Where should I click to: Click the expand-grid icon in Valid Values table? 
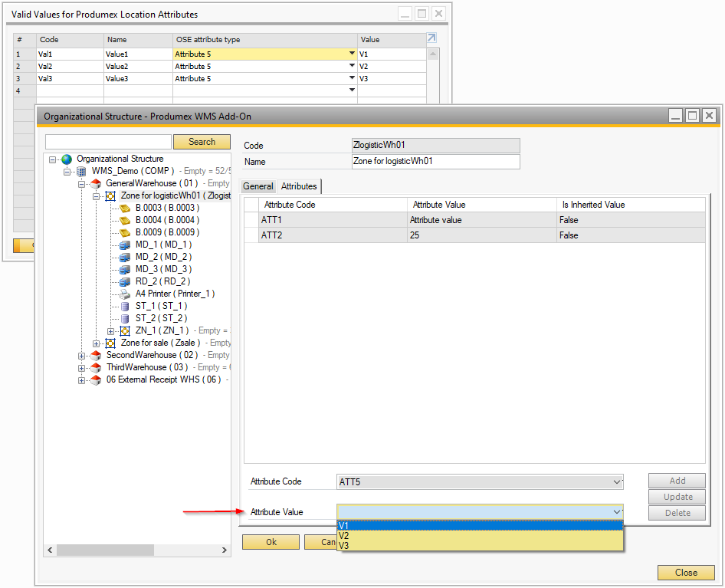coord(431,38)
